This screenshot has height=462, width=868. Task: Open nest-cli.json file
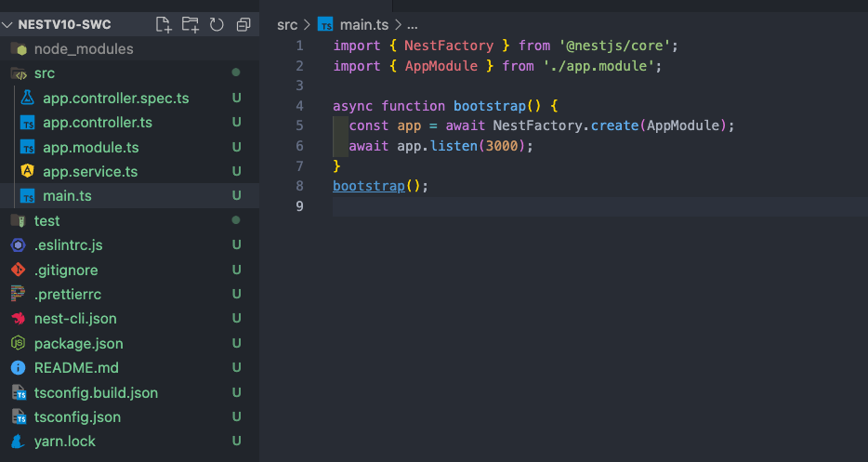pyautogui.click(x=129, y=319)
